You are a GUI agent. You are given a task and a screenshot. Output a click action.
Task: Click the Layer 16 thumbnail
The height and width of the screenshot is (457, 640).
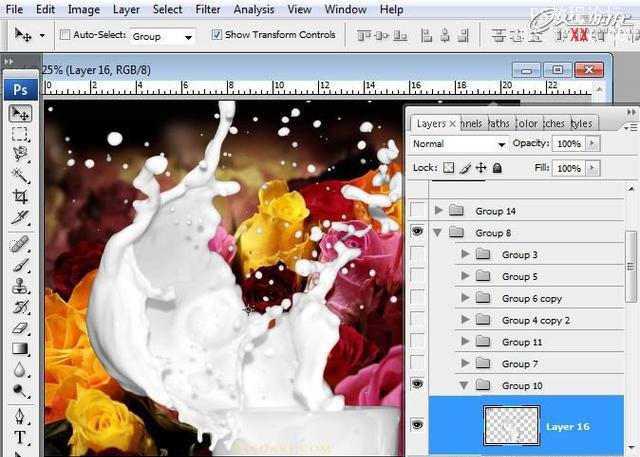point(511,426)
